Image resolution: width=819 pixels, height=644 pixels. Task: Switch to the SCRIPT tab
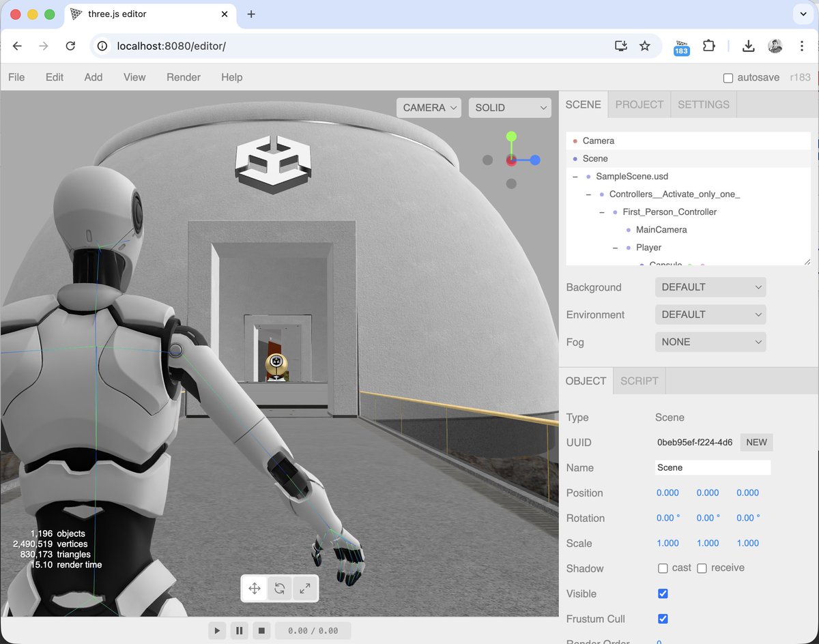pyautogui.click(x=640, y=381)
